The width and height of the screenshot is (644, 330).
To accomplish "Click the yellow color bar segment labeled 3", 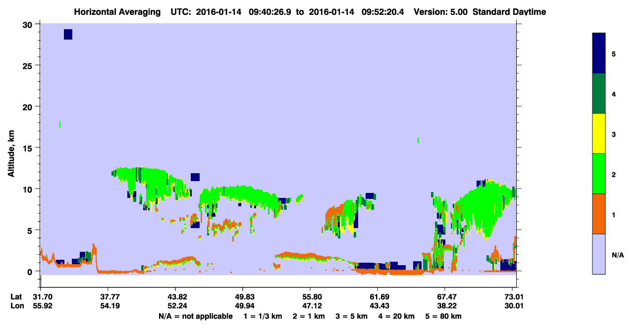I will click(599, 134).
